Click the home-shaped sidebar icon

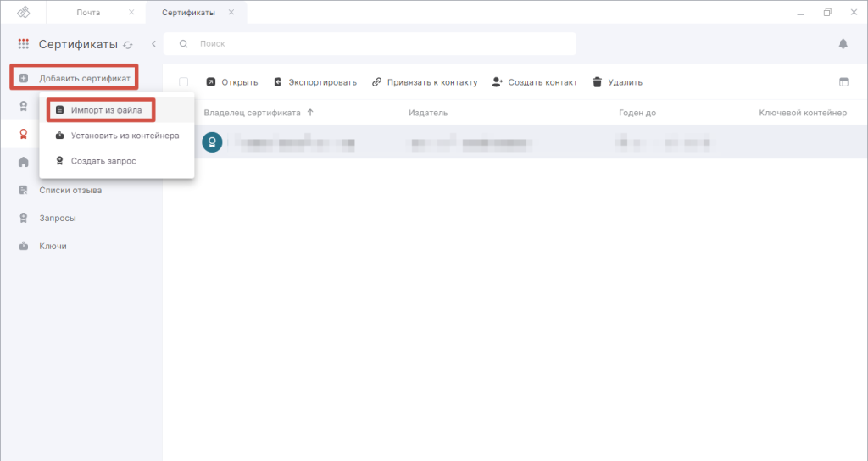pyautogui.click(x=23, y=162)
